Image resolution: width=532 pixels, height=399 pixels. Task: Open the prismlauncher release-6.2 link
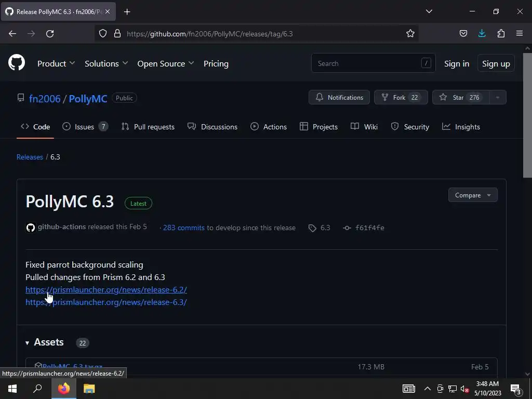point(106,290)
